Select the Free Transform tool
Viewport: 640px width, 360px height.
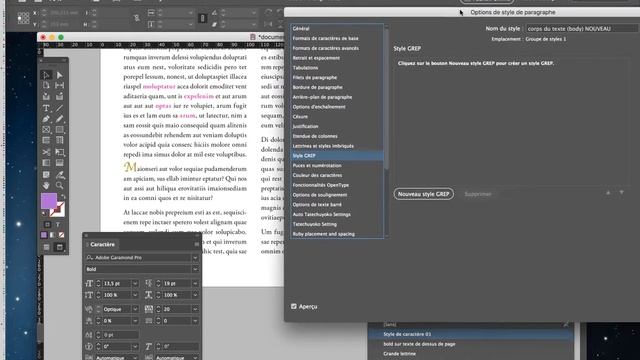60,152
